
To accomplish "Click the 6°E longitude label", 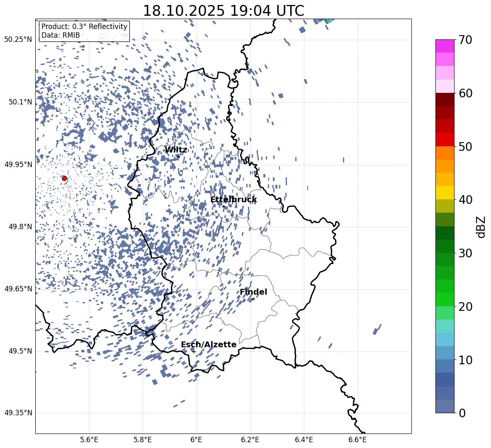I will click(196, 440).
